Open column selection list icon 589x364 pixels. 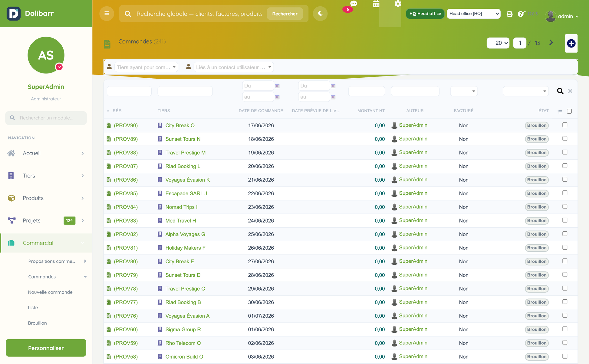pos(560,112)
